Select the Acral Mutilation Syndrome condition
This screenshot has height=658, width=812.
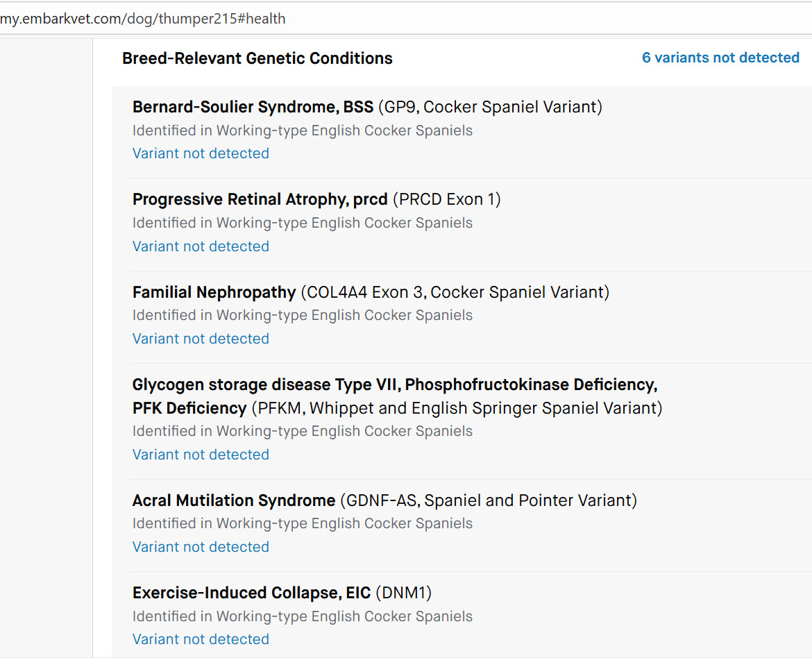pyautogui.click(x=234, y=500)
